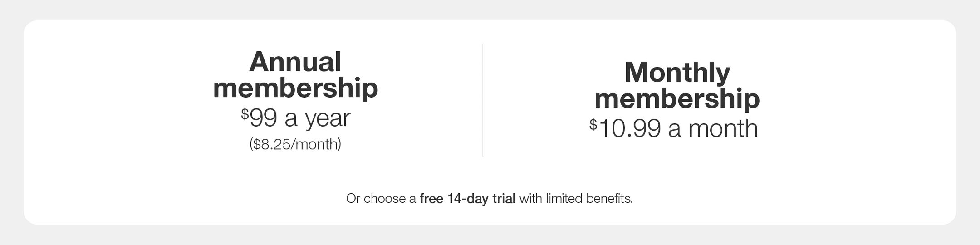Click the $99 a year price

point(295,118)
